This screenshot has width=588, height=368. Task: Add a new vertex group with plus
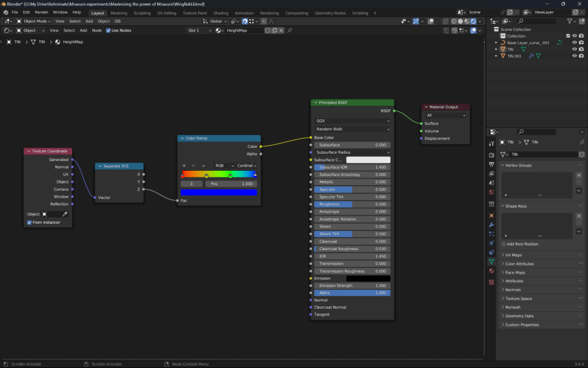[x=579, y=175]
